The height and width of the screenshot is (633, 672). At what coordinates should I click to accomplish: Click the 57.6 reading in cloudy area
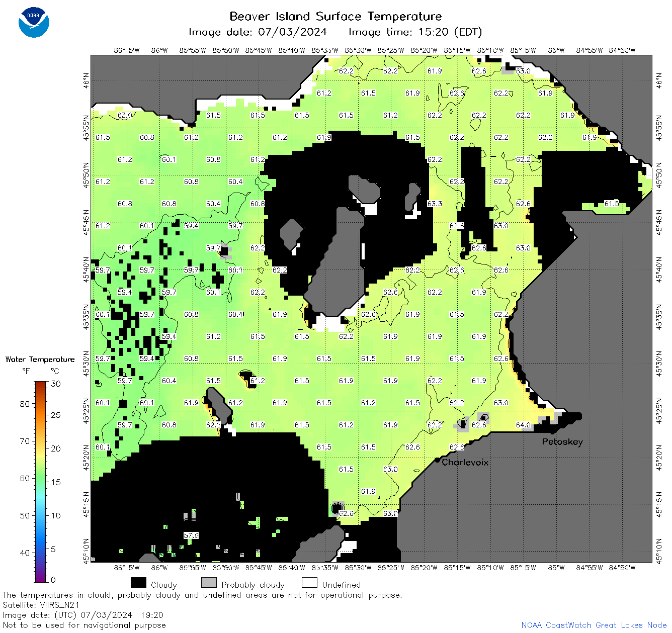click(x=191, y=535)
